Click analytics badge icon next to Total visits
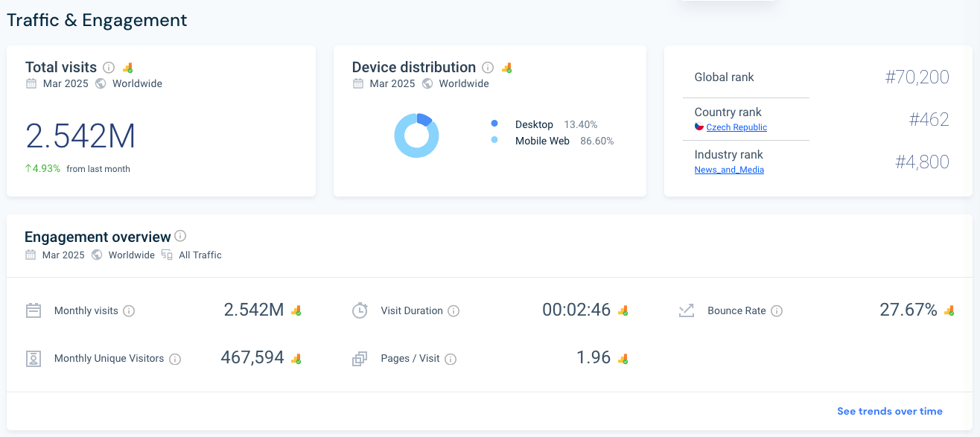The image size is (980, 437). coord(127,68)
